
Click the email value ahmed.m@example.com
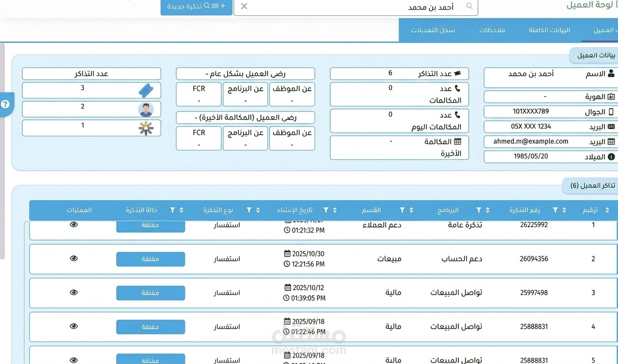[531, 142]
